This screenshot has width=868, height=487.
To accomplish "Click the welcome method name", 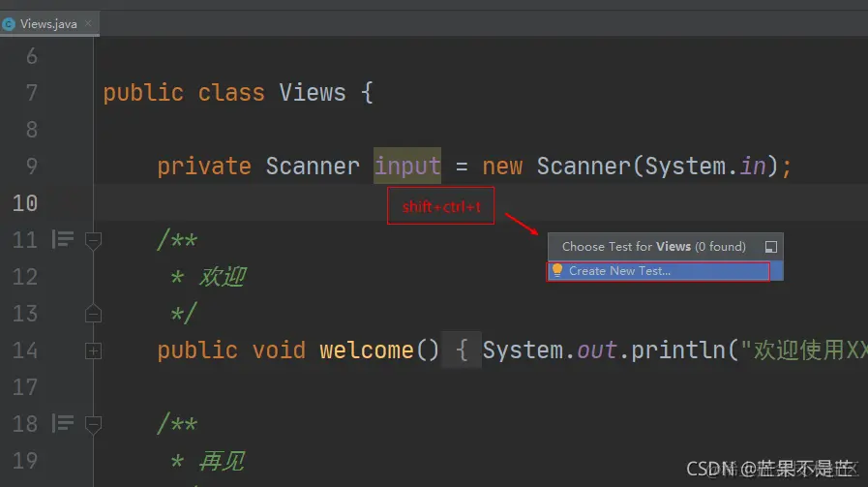I will coord(367,350).
